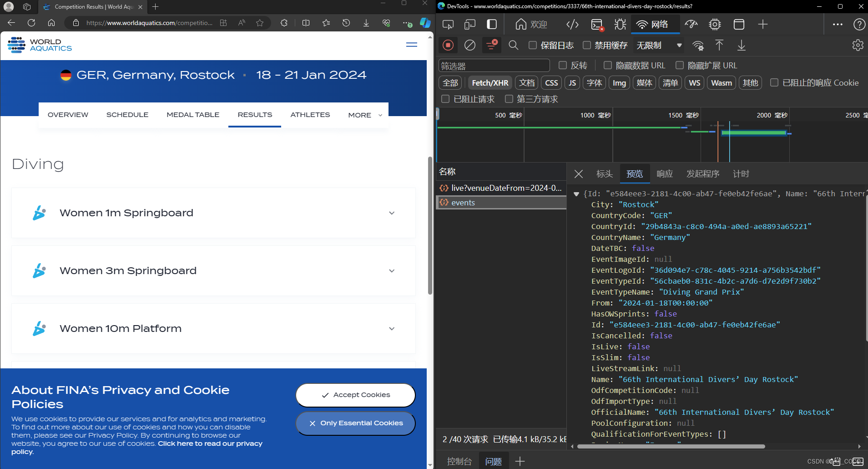The image size is (868, 469).
Task: Click Accept Cookies button
Action: coord(356,395)
